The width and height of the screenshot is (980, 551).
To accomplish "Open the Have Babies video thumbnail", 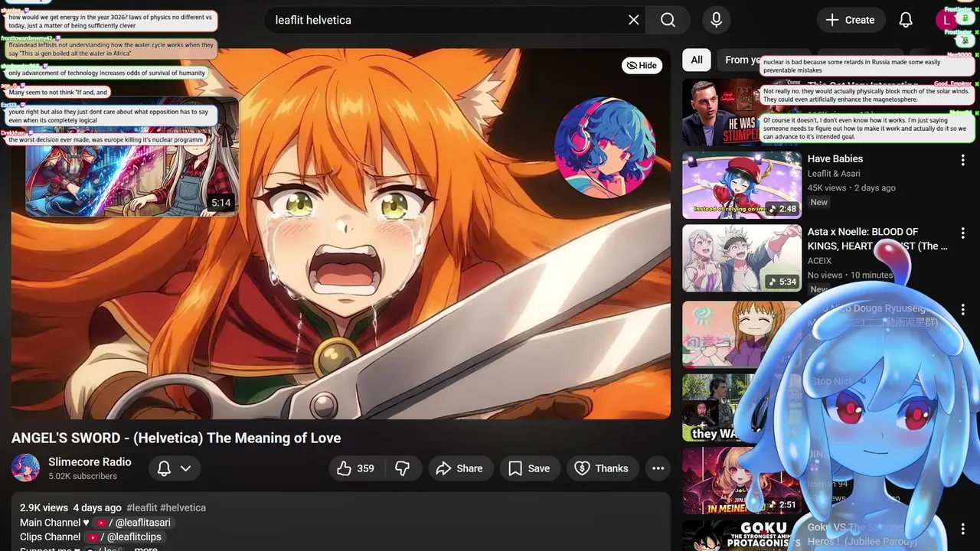I will 742,185.
